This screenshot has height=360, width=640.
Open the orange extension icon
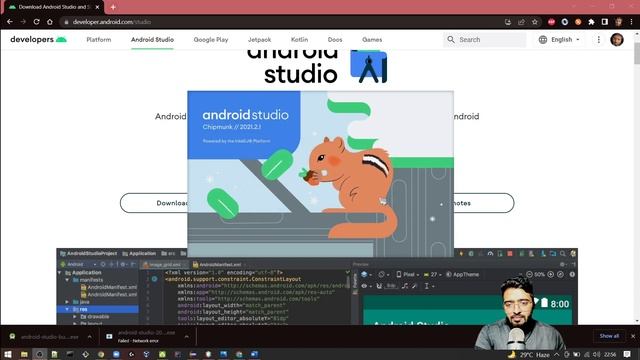[578, 22]
